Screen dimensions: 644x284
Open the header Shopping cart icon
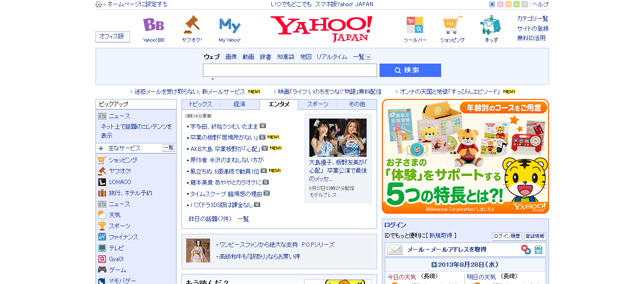coord(452,25)
